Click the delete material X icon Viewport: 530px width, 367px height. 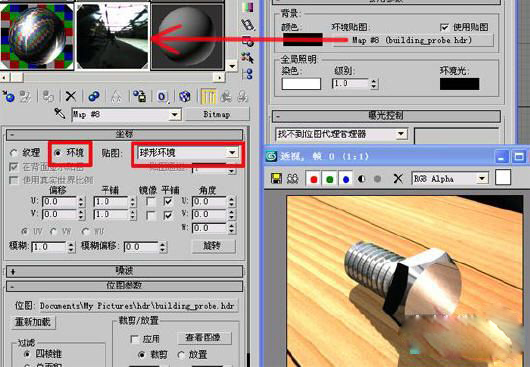[71, 96]
